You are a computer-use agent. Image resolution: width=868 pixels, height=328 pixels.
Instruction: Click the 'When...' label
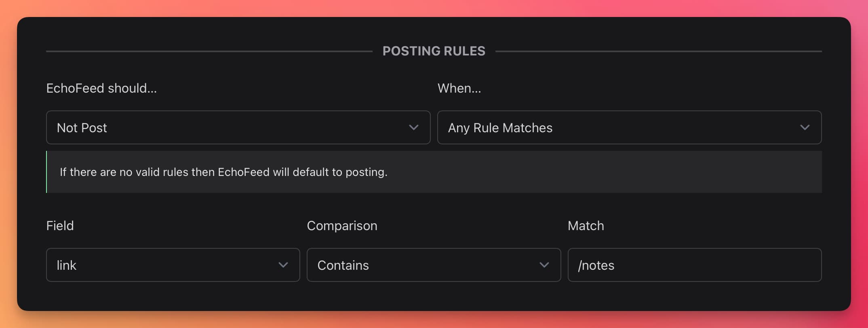coord(459,88)
